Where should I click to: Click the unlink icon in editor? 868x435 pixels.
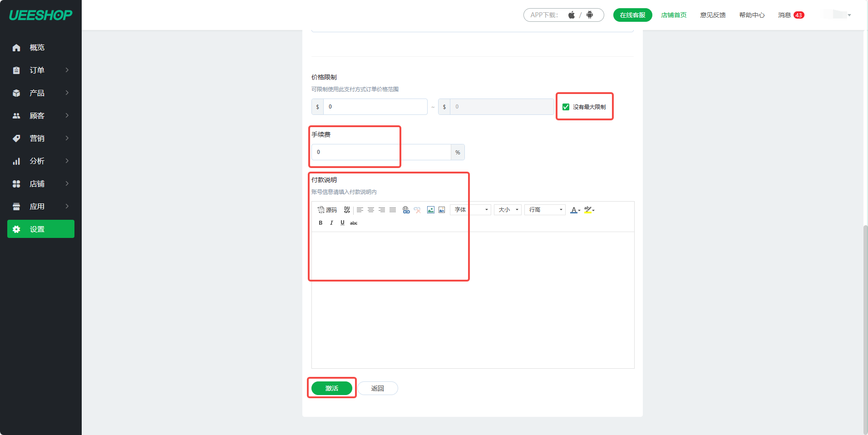(417, 210)
